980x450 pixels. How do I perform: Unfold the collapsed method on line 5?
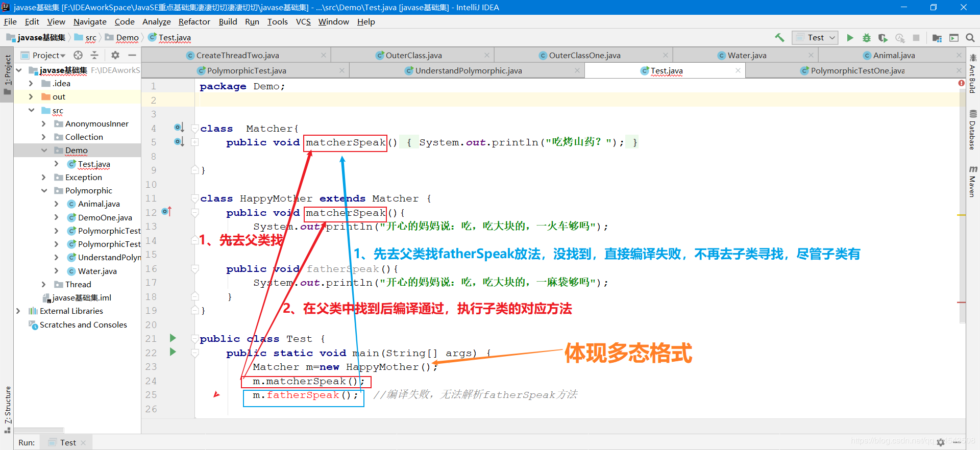pos(195,142)
